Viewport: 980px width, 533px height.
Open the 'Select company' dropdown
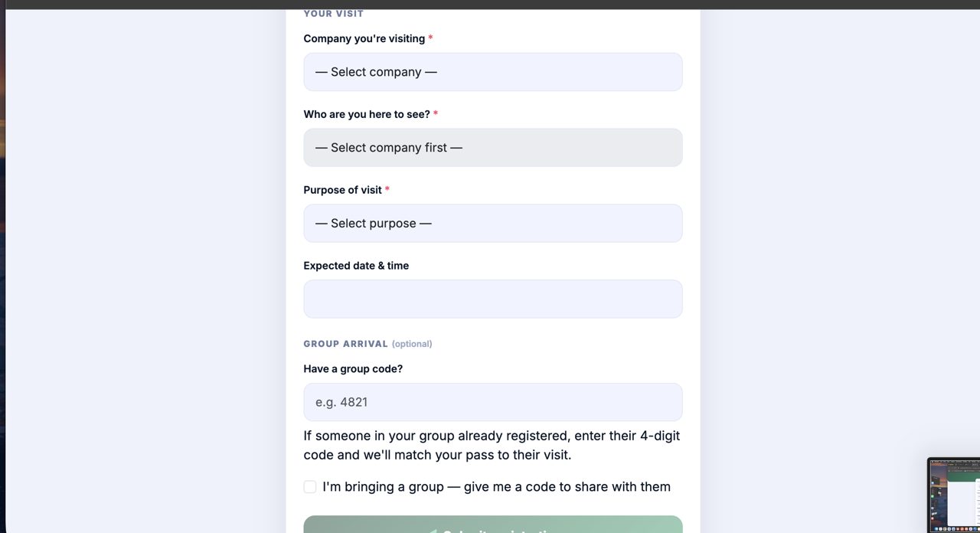click(x=492, y=72)
